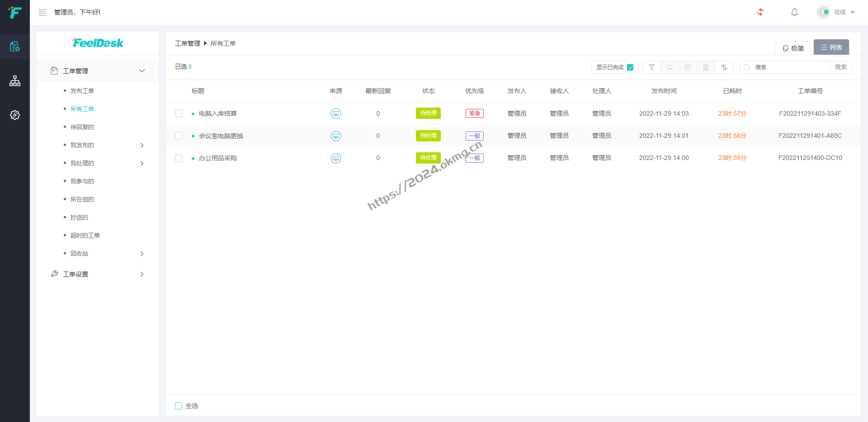Click the trash delete icon in toolbar
The height and width of the screenshot is (422, 868).
pyautogui.click(x=706, y=67)
